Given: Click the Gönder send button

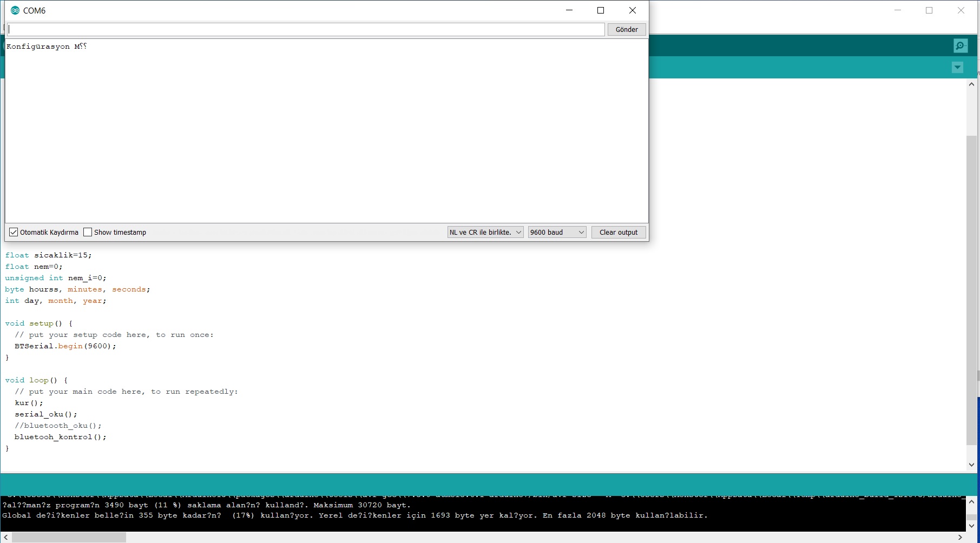Looking at the screenshot, I should click(x=627, y=30).
